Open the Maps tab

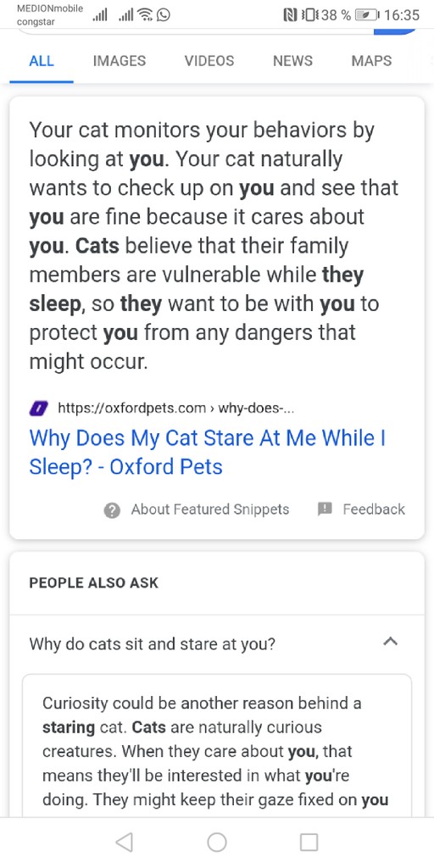[371, 60]
